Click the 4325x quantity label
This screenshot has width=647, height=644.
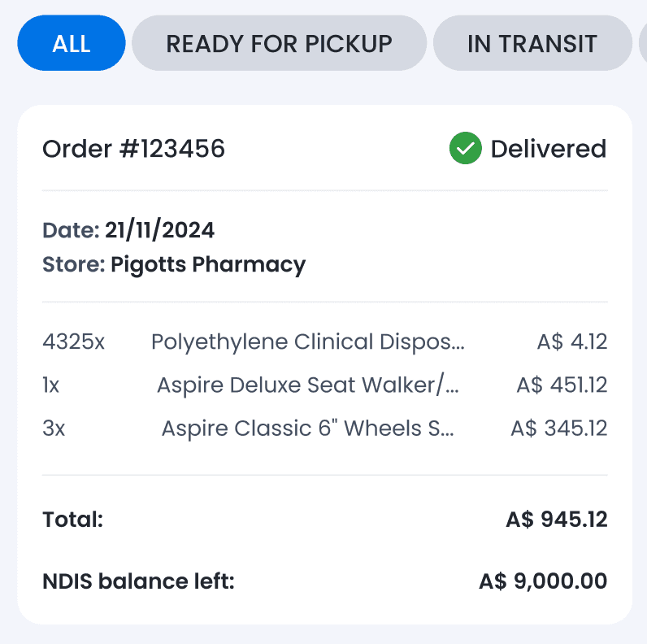coord(73,342)
